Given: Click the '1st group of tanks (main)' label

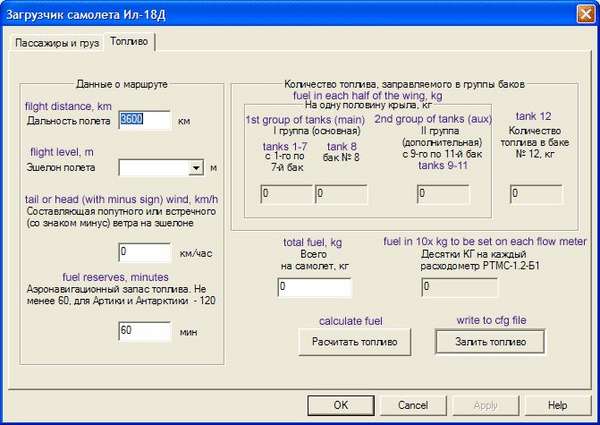Looking at the screenshot, I should point(305,120).
